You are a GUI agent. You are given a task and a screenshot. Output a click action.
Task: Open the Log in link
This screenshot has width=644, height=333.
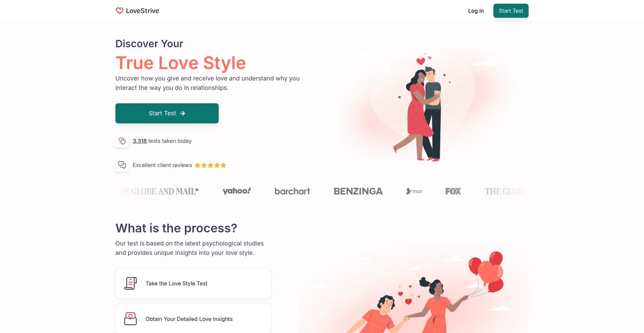[x=476, y=11]
